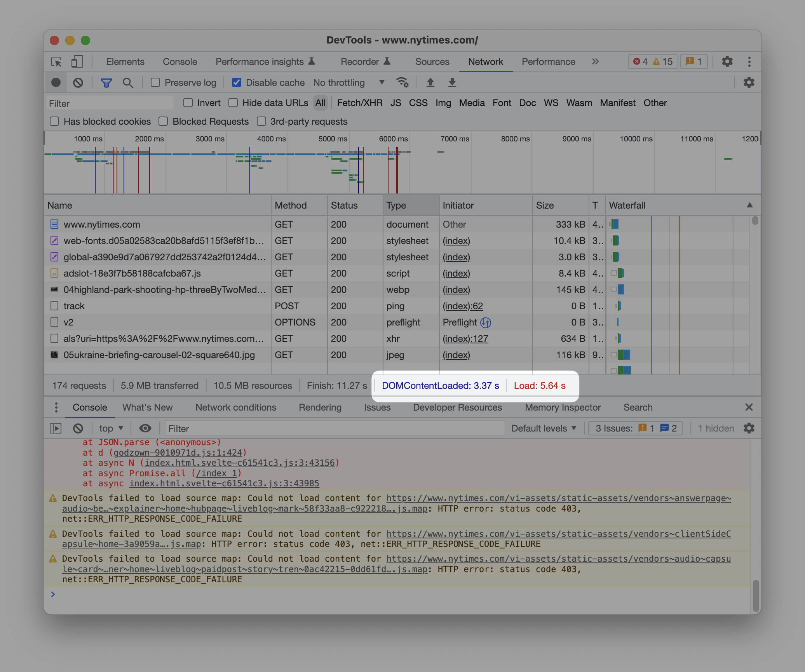Toggle the network filter funnel icon
Screen dimensions: 805x672
tap(106, 82)
